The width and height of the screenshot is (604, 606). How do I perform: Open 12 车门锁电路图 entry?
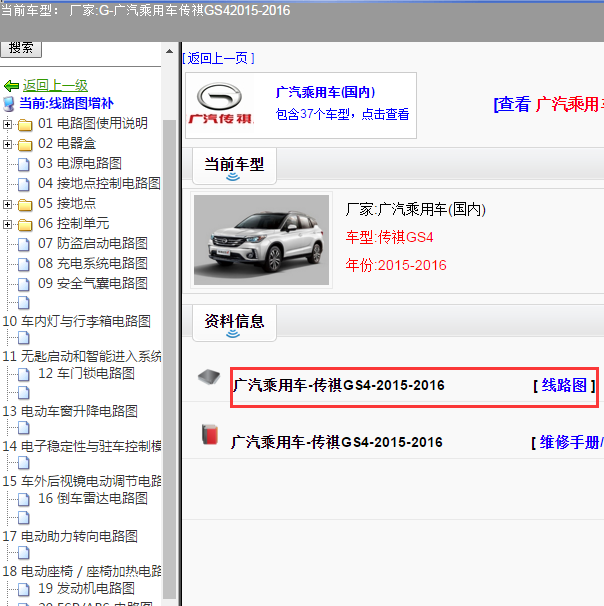pos(86,373)
